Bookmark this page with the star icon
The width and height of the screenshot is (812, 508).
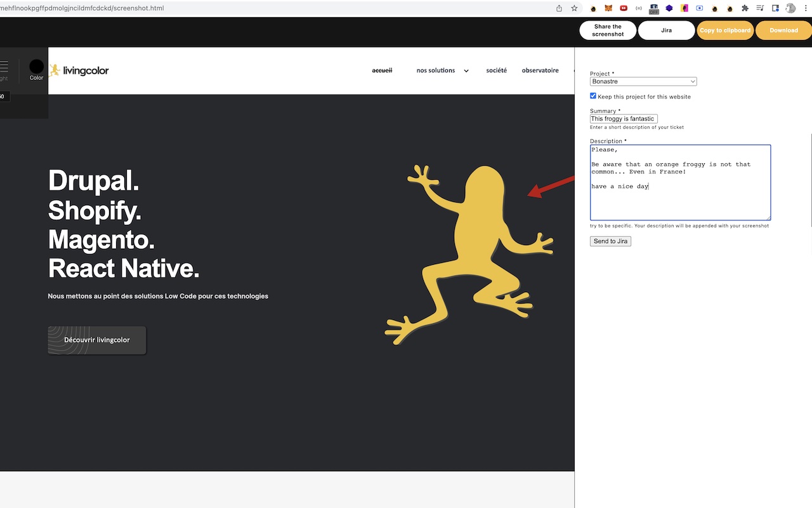[x=574, y=8]
